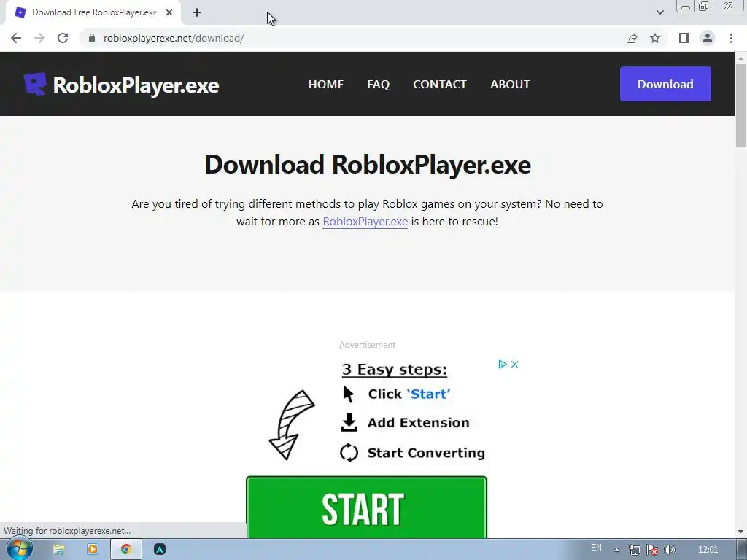Open the tab search chevron
747x560 pixels.
(659, 12)
